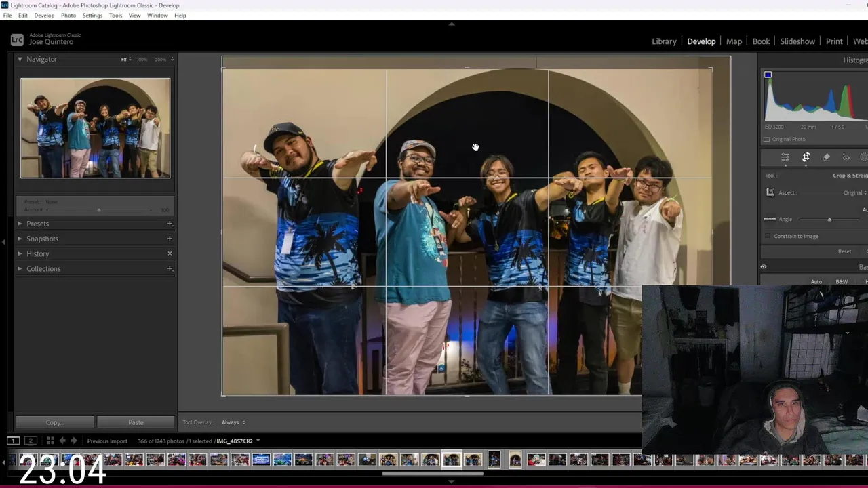This screenshot has width=868, height=488.
Task: Add a new collection with plus icon
Action: point(170,269)
